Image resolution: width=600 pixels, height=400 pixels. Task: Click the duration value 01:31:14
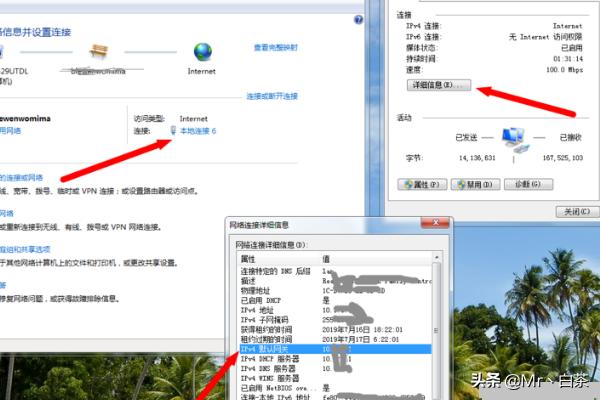click(x=568, y=59)
